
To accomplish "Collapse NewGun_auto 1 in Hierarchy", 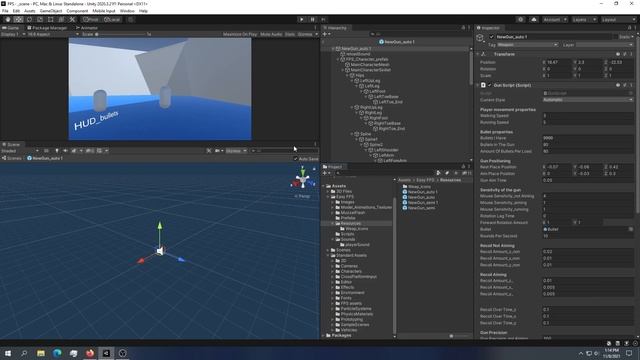I will coord(333,49).
